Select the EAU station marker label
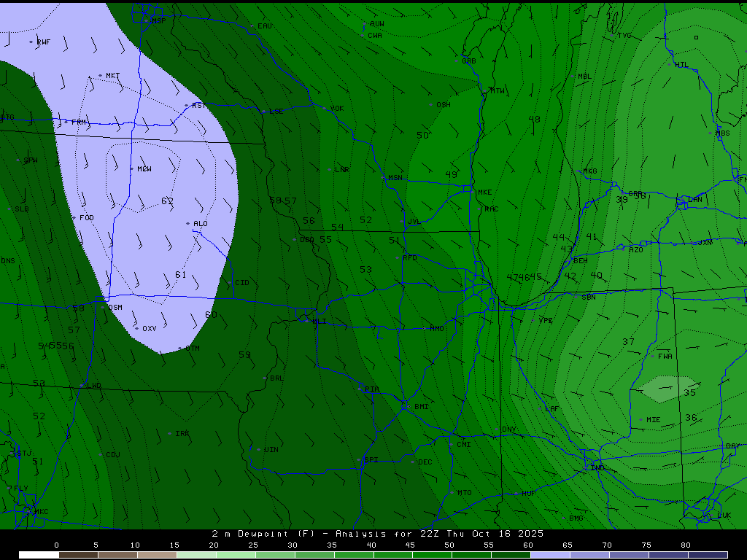747x560 pixels. [x=264, y=26]
